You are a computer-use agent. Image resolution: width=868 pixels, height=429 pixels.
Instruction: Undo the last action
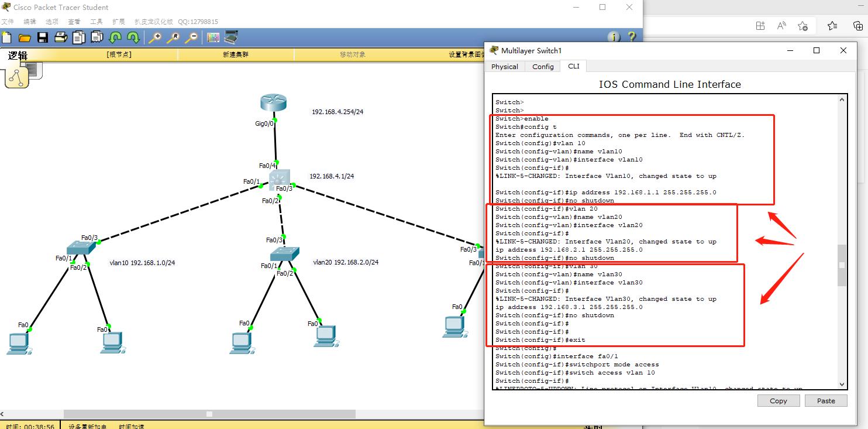point(115,37)
